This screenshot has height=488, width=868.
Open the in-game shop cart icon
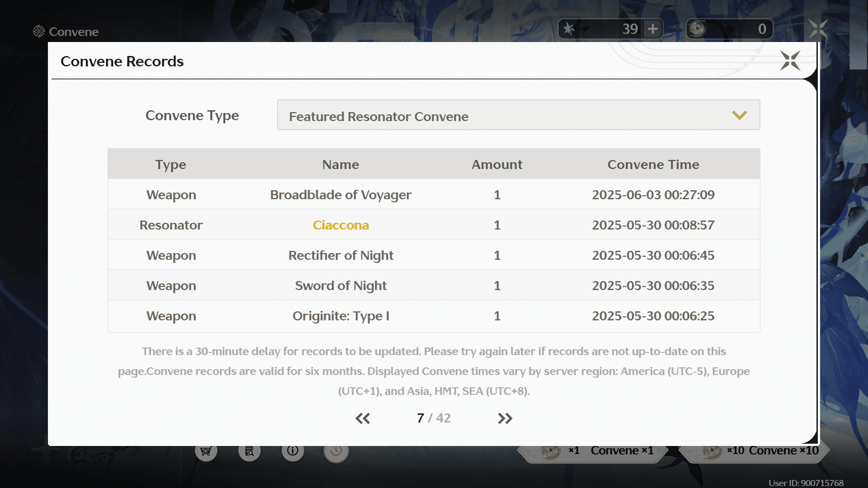[x=206, y=450]
